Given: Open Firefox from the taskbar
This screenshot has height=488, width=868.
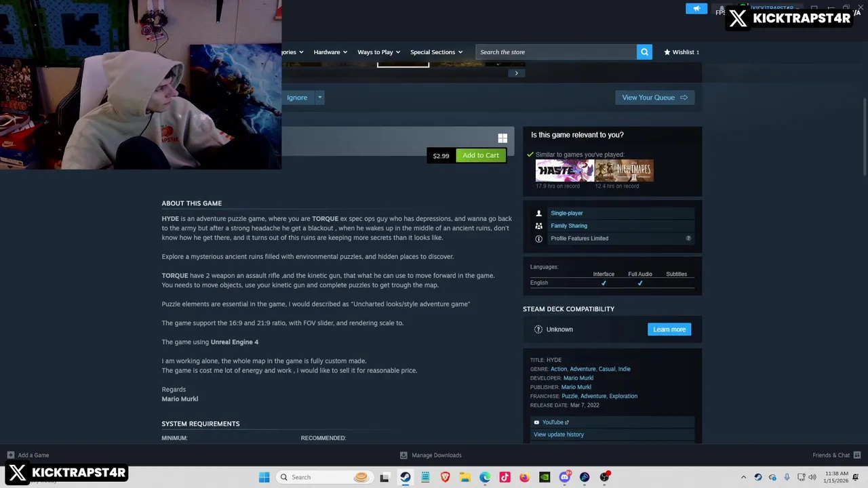Looking at the screenshot, I should pyautogui.click(x=525, y=477).
